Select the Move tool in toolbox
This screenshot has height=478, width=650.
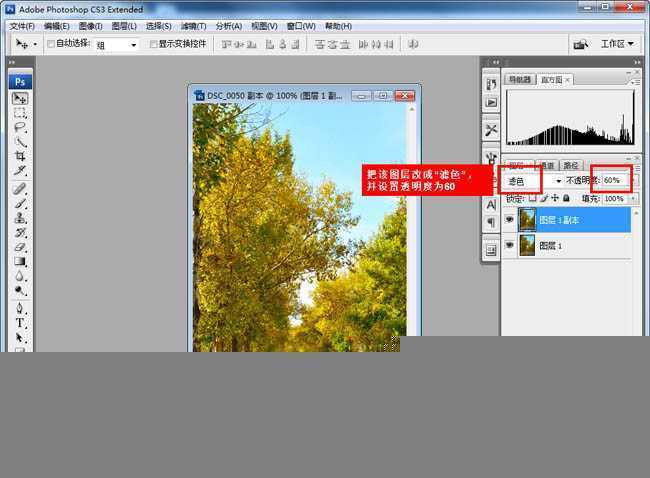pyautogui.click(x=20, y=98)
